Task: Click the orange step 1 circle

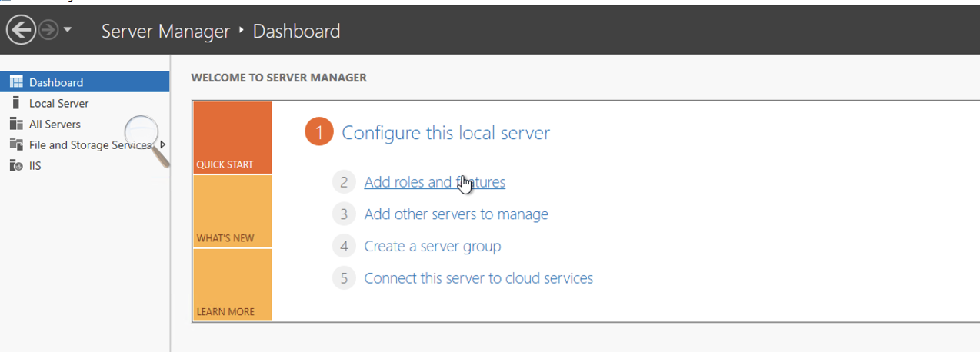Action: [x=318, y=132]
